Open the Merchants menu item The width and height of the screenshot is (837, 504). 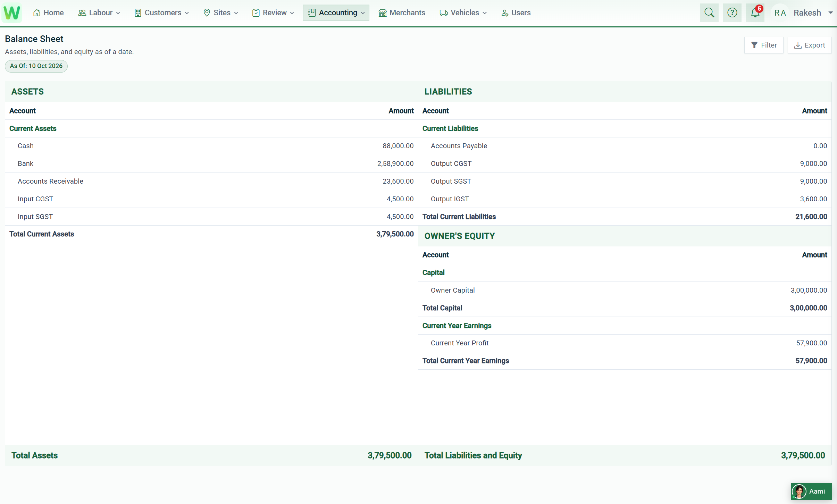[402, 13]
